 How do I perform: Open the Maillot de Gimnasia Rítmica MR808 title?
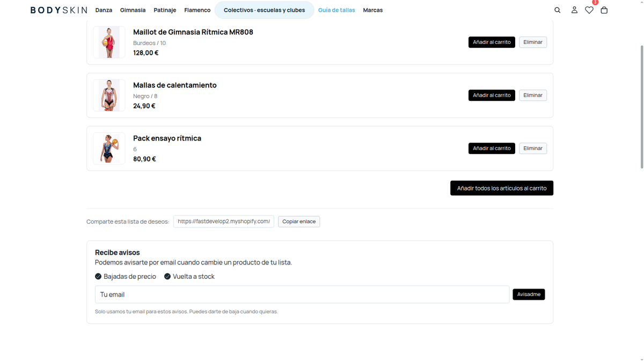(193, 32)
